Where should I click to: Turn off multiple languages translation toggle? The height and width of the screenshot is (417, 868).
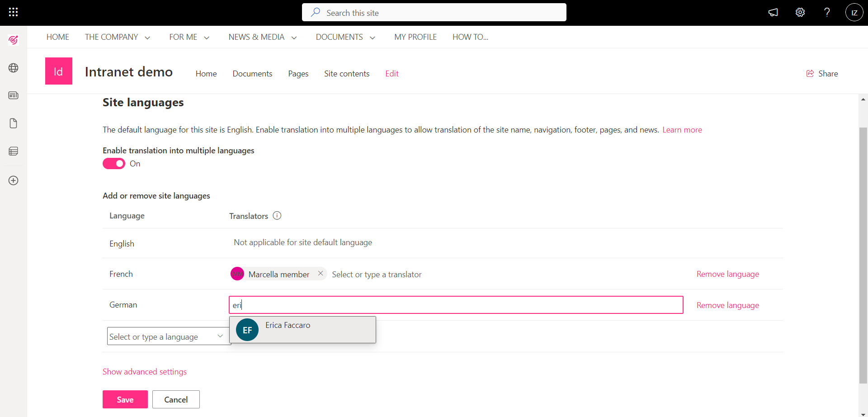coord(114,164)
